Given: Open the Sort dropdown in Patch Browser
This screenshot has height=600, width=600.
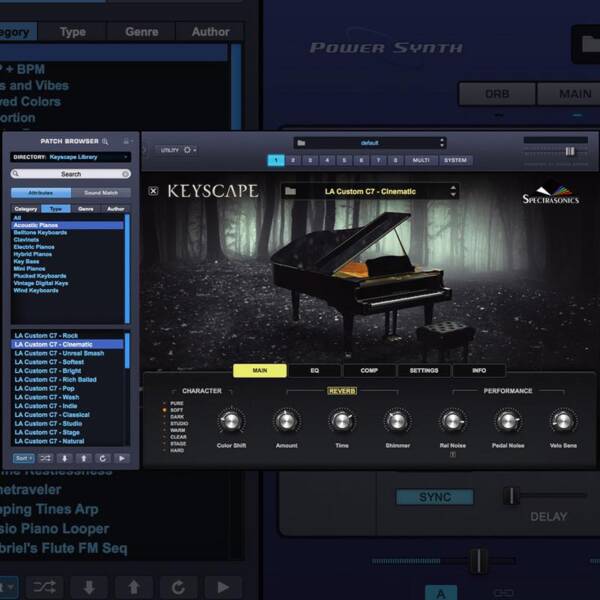Looking at the screenshot, I should (24, 458).
